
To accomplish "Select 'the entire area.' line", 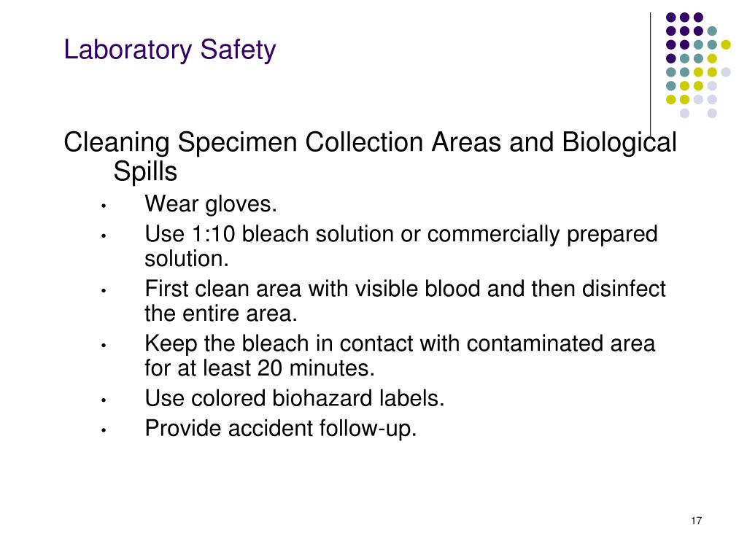I will [x=221, y=314].
